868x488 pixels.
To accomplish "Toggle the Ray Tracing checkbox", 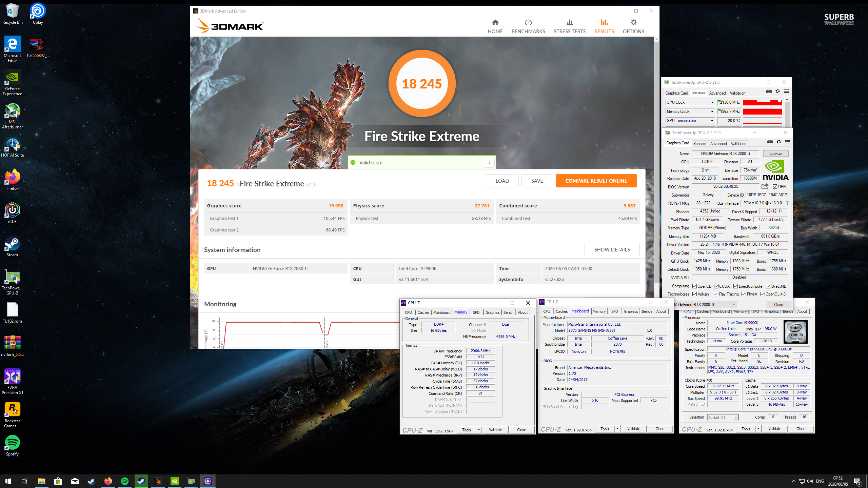I will 716,294.
